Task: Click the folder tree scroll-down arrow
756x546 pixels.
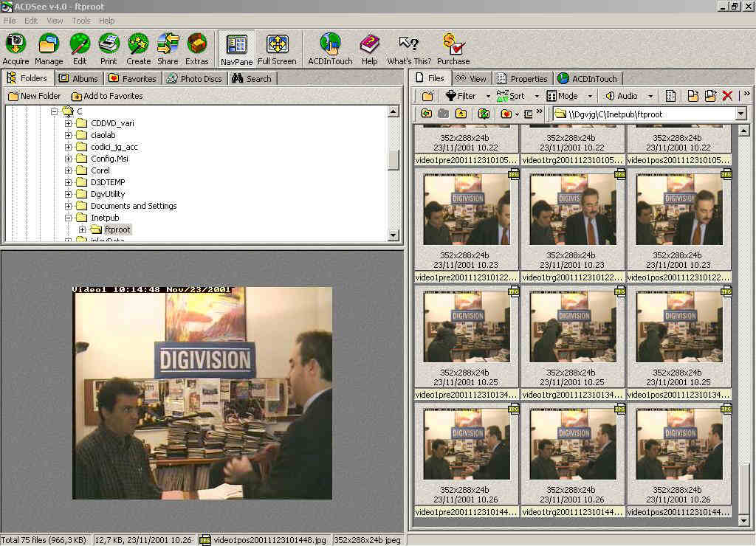Action: (394, 235)
